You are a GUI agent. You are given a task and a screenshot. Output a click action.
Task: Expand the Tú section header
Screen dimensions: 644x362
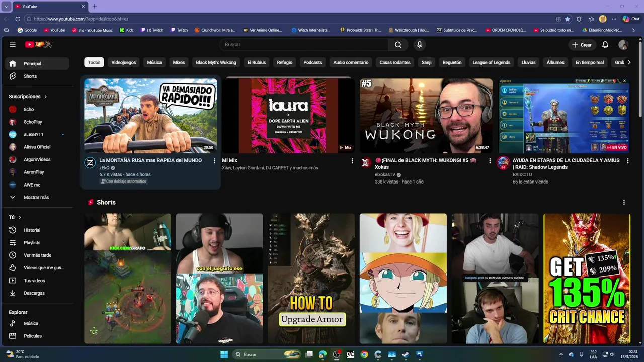[15, 217]
